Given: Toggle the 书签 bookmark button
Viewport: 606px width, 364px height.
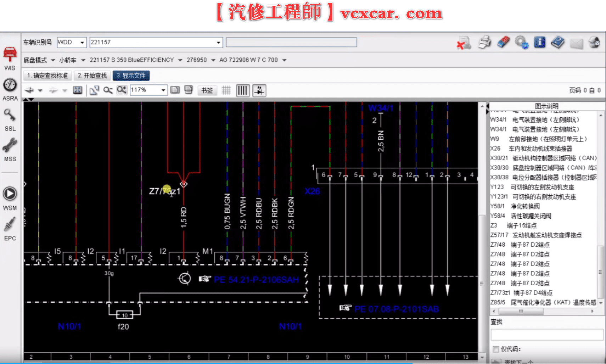Looking at the screenshot, I should tap(207, 90).
